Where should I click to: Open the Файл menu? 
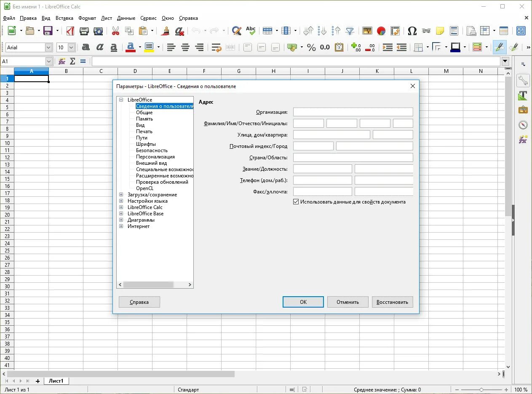click(x=9, y=18)
